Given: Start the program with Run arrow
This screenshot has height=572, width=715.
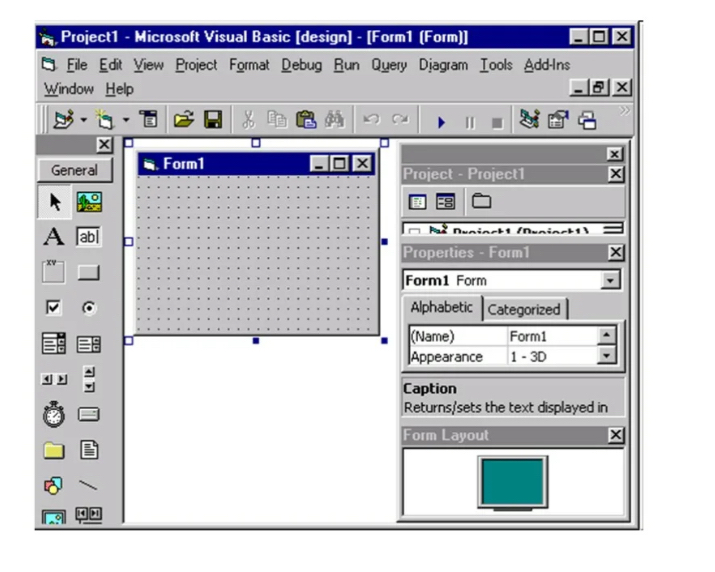Looking at the screenshot, I should click(441, 122).
